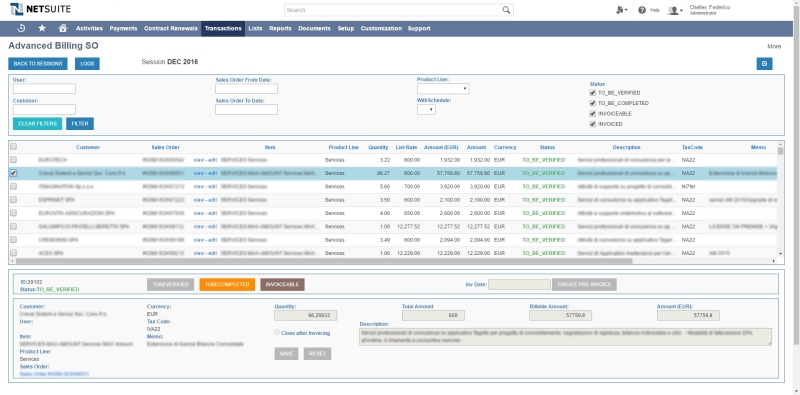Screen dimensions: 800x395
Task: Click CREATE PRE-INVOICE button
Action: [584, 284]
